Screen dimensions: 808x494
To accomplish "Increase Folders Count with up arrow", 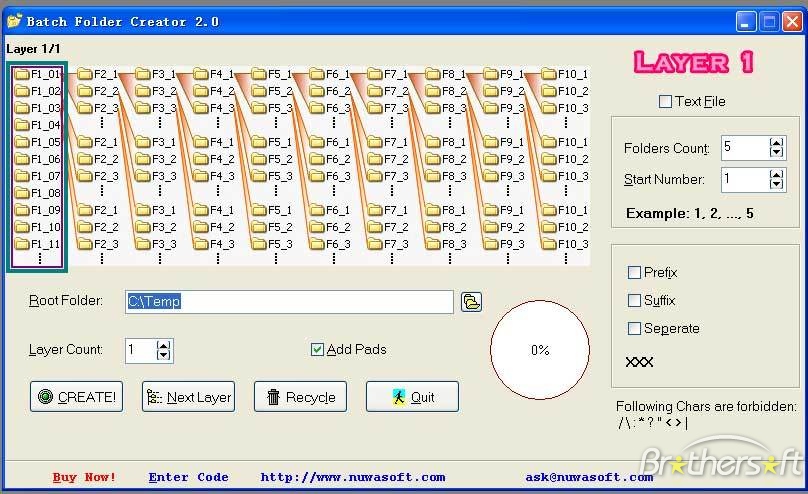I will [777, 143].
